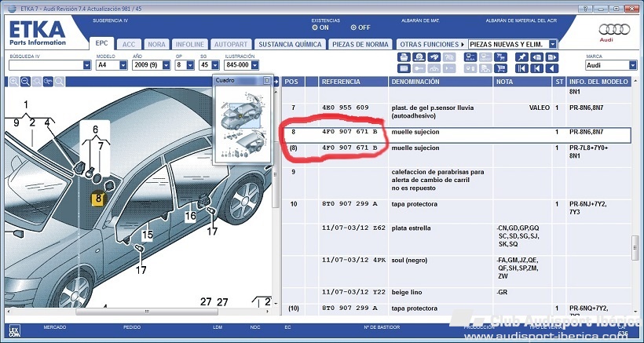Go to next illustration page icon
Image resolution: width=644 pixels, height=343 pixels.
point(552,57)
